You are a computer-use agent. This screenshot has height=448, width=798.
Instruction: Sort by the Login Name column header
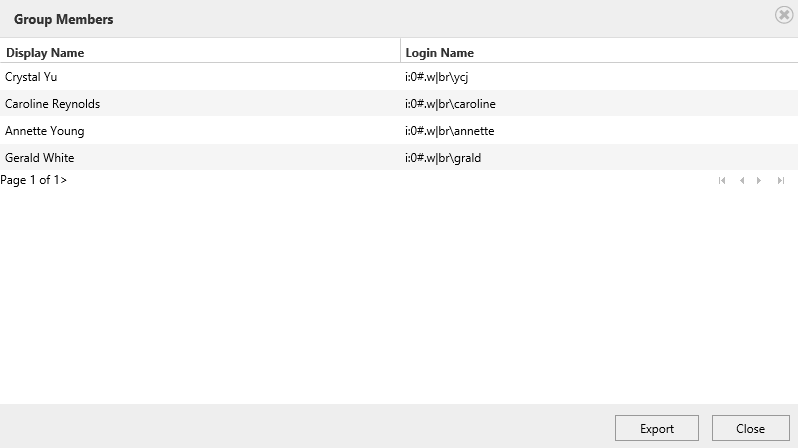(x=439, y=52)
